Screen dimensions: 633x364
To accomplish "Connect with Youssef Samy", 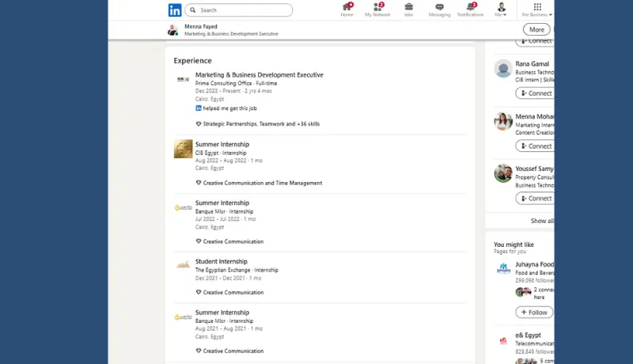I will (536, 199).
